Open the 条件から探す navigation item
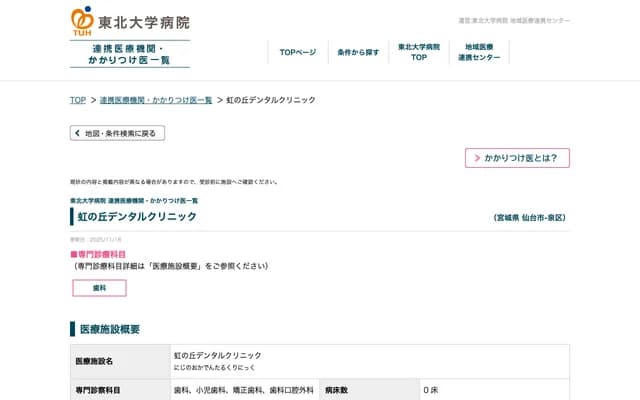Viewport: 640px width, 400px height. [358, 52]
